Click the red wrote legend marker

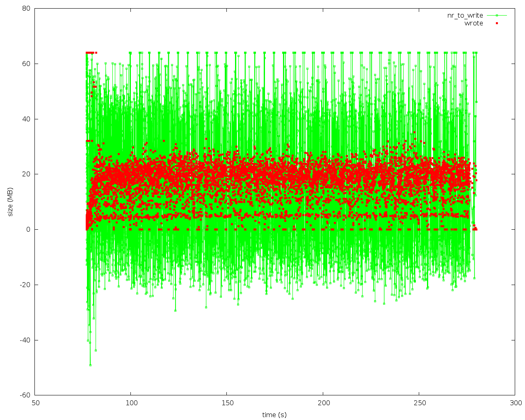(497, 23)
